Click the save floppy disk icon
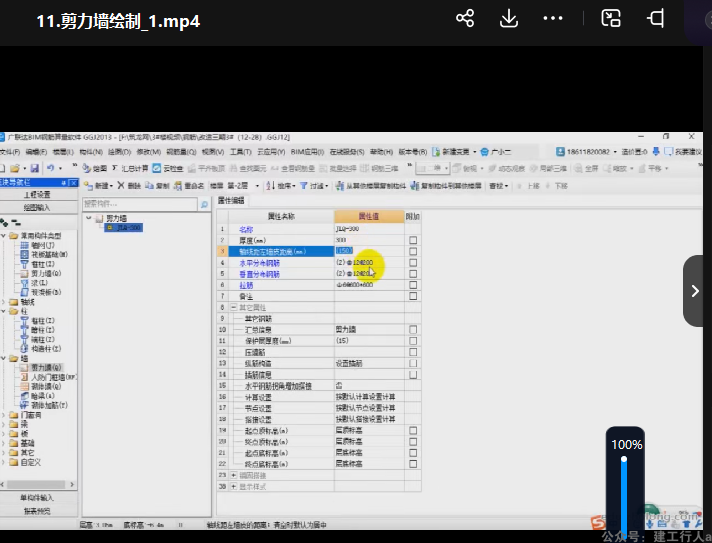This screenshot has height=543, width=712. (x=35, y=168)
